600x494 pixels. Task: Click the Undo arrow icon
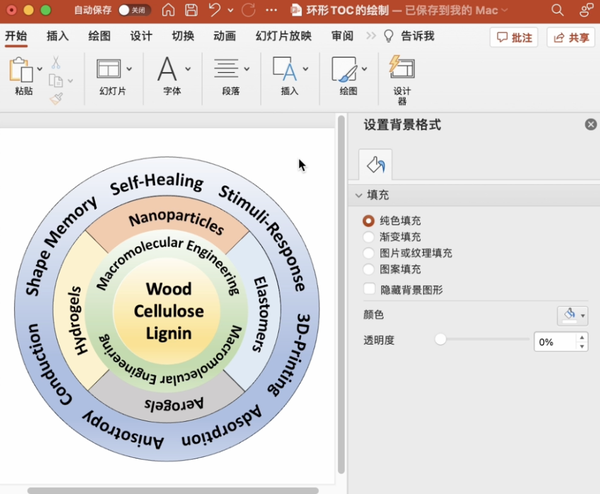pyautogui.click(x=215, y=10)
